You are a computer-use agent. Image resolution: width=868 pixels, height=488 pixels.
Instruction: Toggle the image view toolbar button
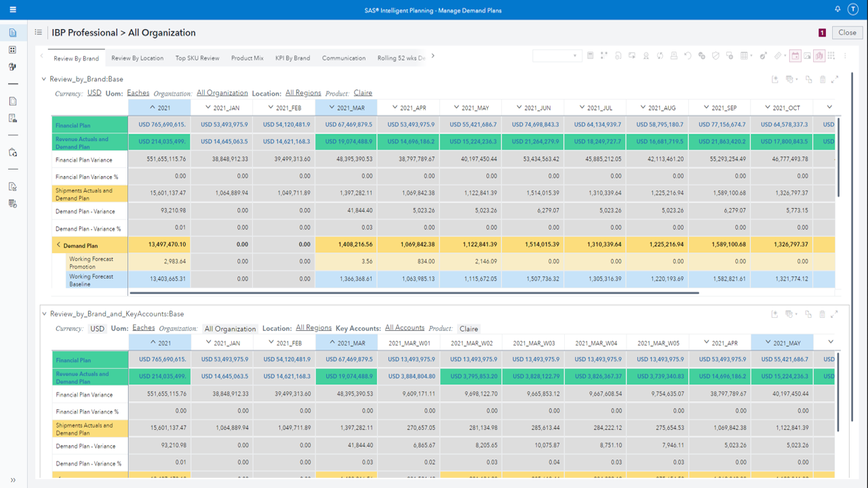click(x=808, y=56)
